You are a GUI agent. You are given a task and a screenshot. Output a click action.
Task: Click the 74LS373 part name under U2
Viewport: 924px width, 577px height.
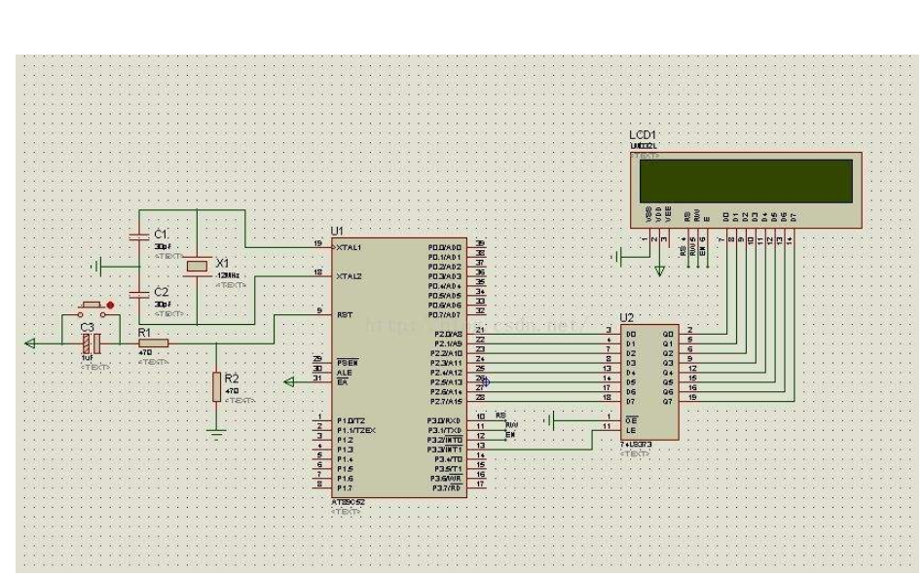(x=636, y=445)
